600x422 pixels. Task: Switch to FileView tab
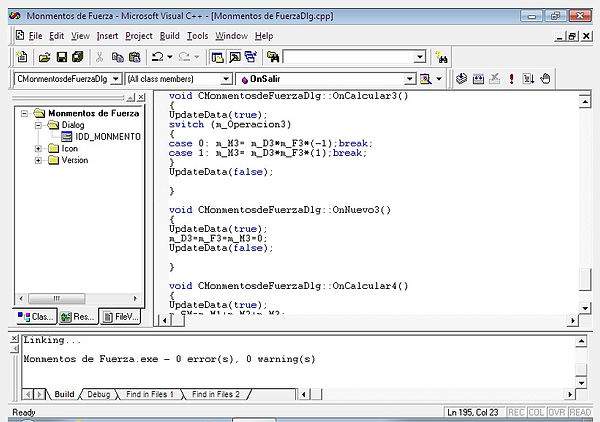pos(121,317)
